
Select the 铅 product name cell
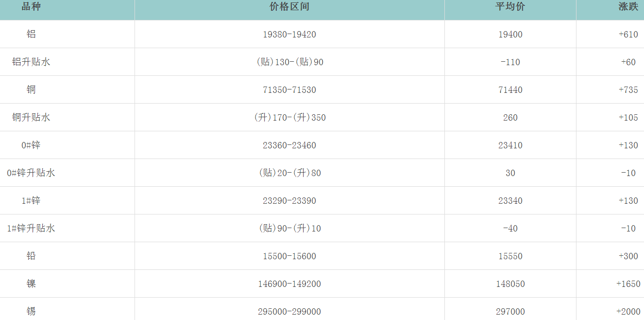click(31, 256)
